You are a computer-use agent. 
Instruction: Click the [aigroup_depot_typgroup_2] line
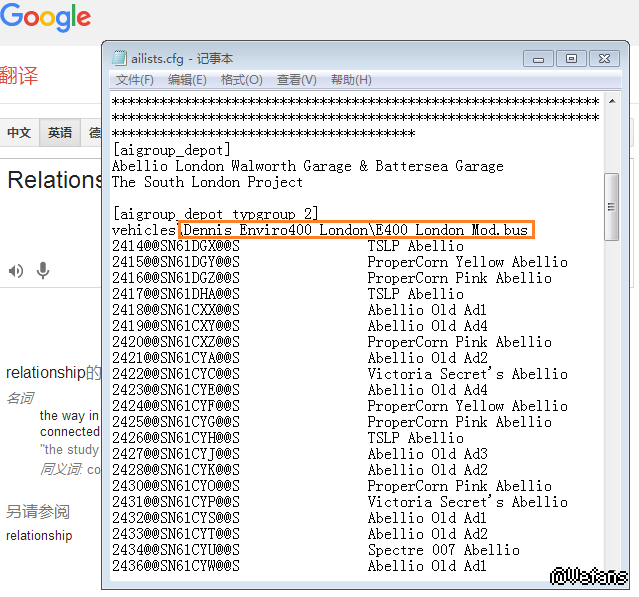[x=215, y=214]
